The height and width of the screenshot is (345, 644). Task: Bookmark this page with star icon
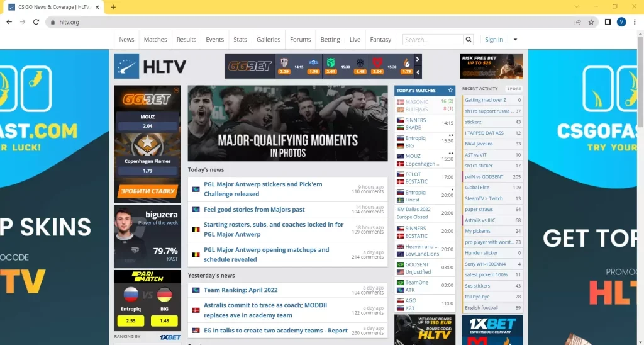point(591,22)
